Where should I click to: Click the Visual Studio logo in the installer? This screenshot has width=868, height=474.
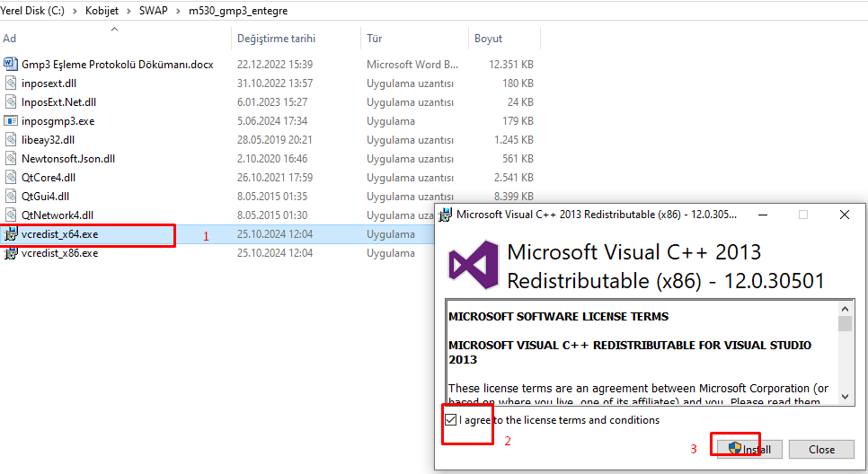[474, 265]
